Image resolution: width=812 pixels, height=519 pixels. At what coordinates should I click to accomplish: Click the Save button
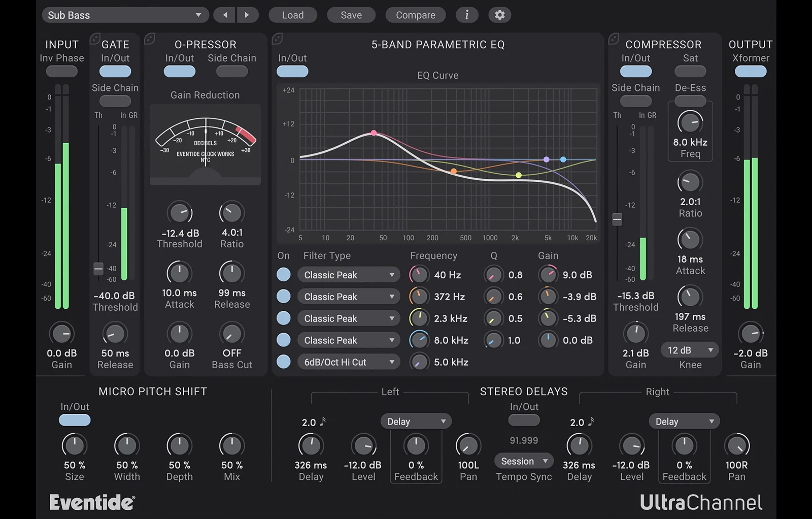click(x=351, y=15)
